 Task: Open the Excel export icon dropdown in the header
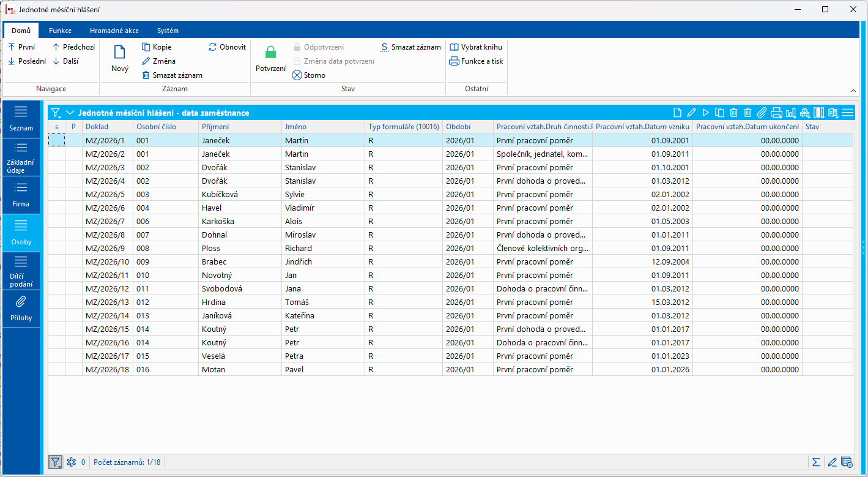pyautogui.click(x=833, y=113)
